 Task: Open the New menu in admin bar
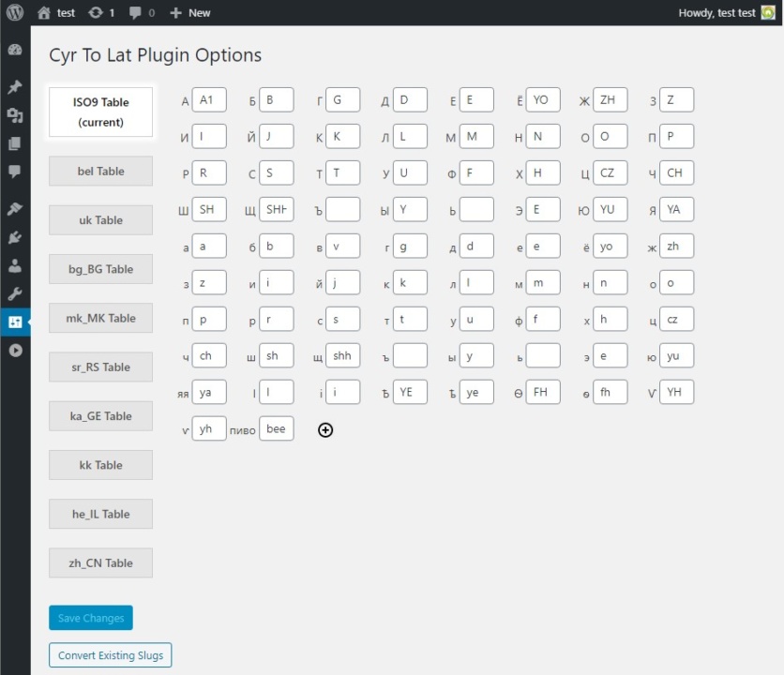pyautogui.click(x=190, y=12)
